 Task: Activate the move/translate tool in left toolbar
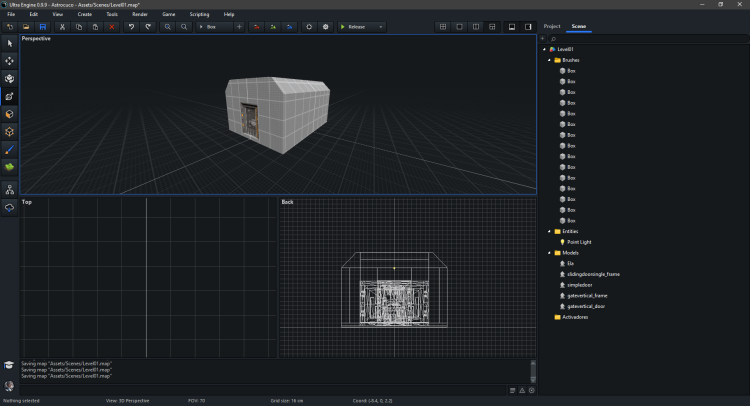9,60
